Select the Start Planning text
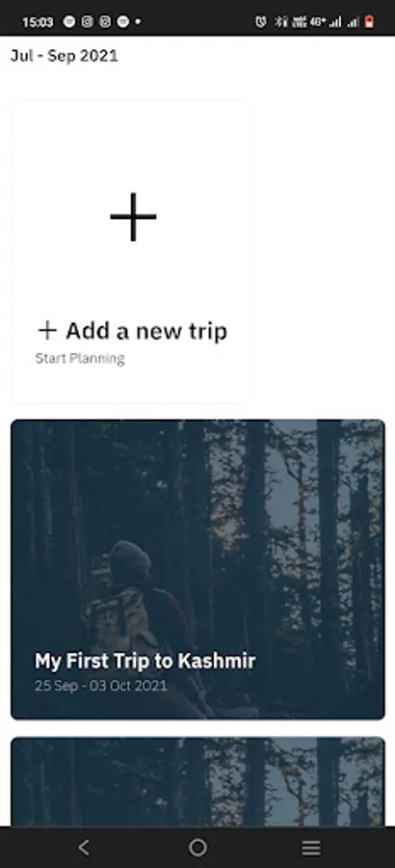 pyautogui.click(x=80, y=359)
